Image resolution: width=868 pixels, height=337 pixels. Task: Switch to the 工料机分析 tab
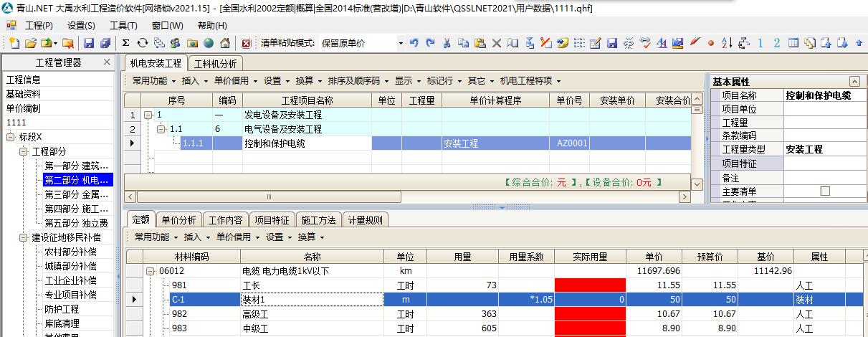(216, 63)
